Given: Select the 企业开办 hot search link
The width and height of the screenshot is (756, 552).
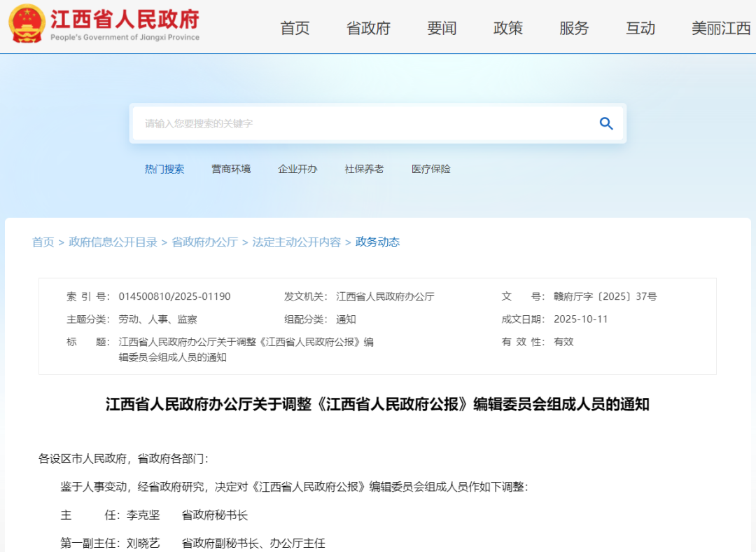Looking at the screenshot, I should click(297, 169).
